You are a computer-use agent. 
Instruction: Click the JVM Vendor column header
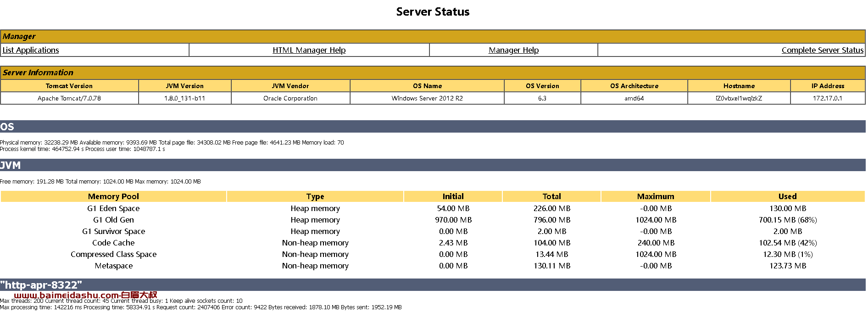pos(290,86)
